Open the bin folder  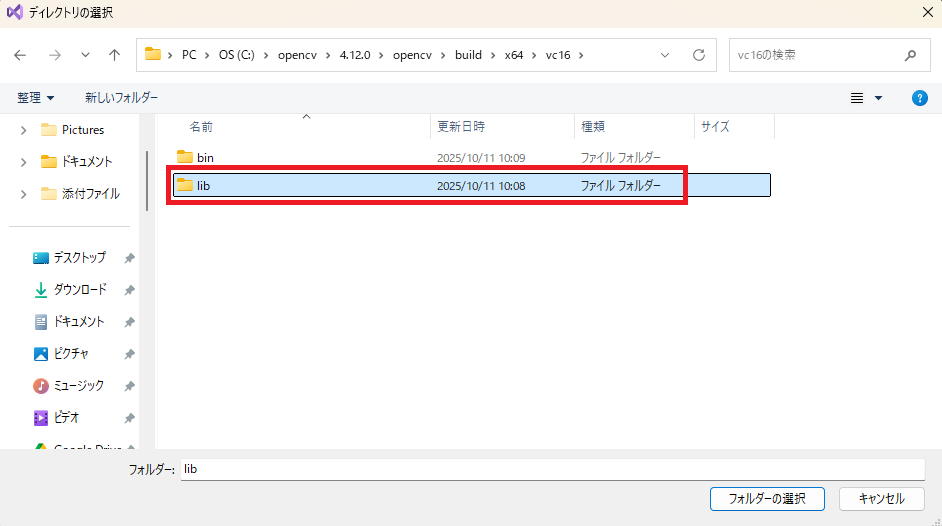pyautogui.click(x=205, y=158)
